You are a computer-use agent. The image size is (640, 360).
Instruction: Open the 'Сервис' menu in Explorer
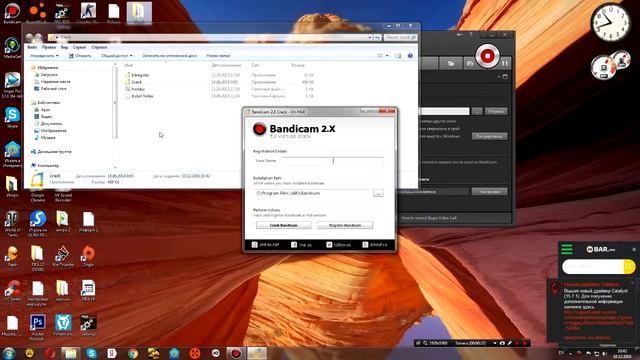80,47
